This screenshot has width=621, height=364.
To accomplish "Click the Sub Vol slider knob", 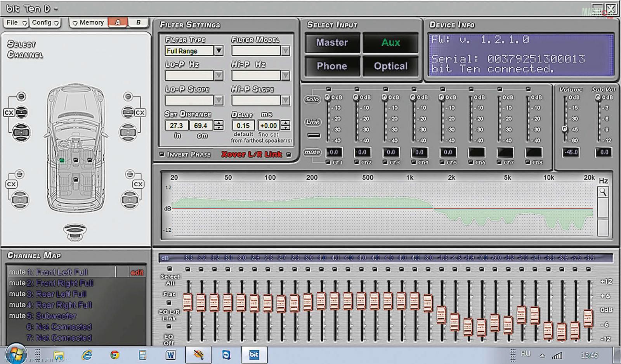I will pyautogui.click(x=598, y=97).
